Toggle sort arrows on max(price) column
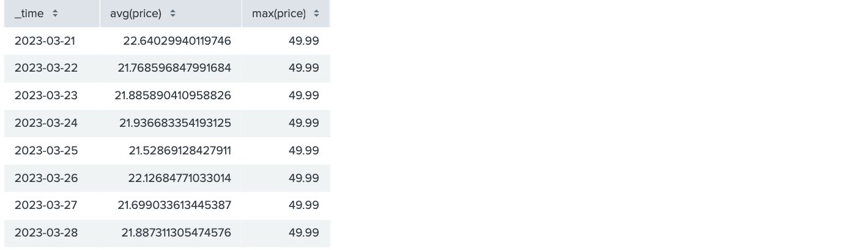 [316, 13]
